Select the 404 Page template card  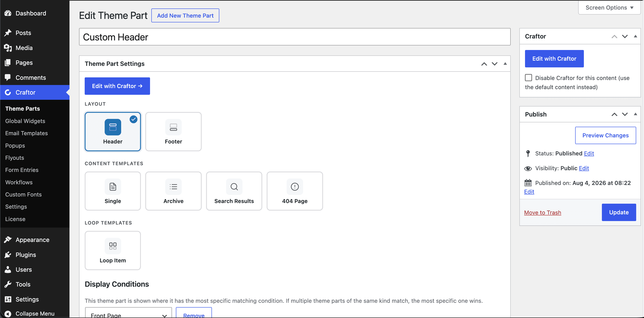295,191
